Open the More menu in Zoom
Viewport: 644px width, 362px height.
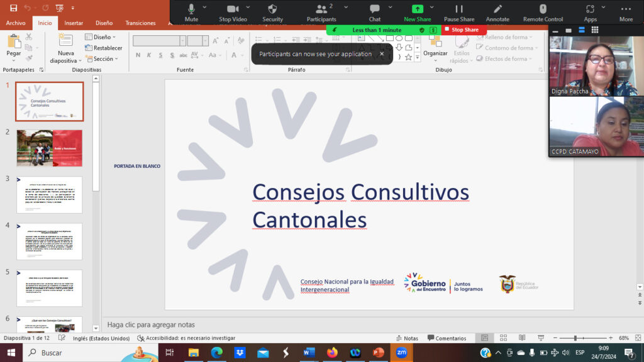pyautogui.click(x=626, y=13)
